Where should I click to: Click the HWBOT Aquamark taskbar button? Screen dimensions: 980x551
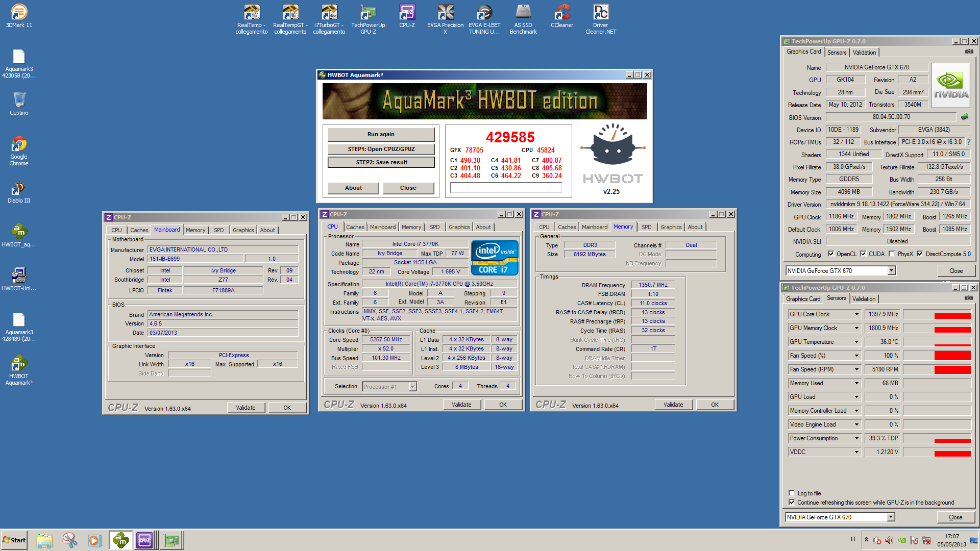[x=121, y=540]
